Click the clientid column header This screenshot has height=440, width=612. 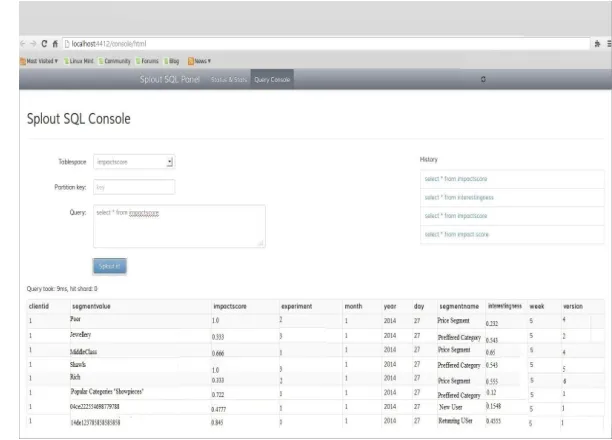39,306
